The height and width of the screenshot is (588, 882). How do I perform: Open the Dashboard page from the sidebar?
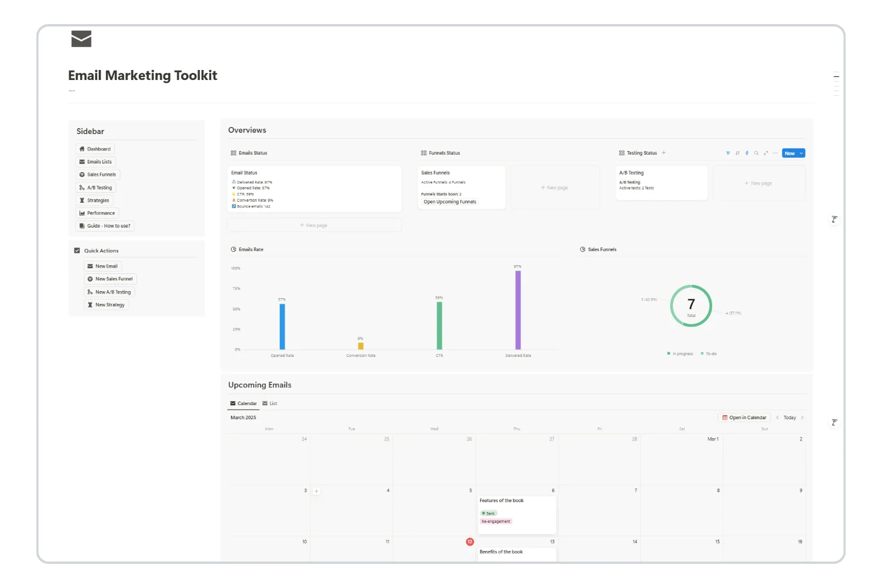pyautogui.click(x=95, y=148)
